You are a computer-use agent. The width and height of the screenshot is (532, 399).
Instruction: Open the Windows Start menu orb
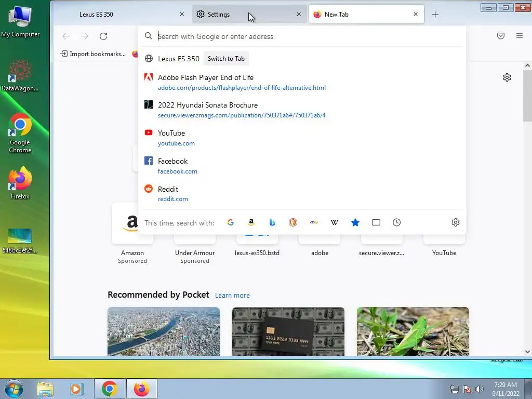(x=14, y=389)
